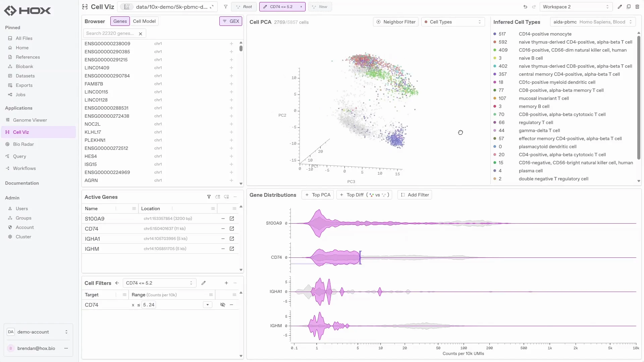Click Active Genes filter funnel icon

209,197
